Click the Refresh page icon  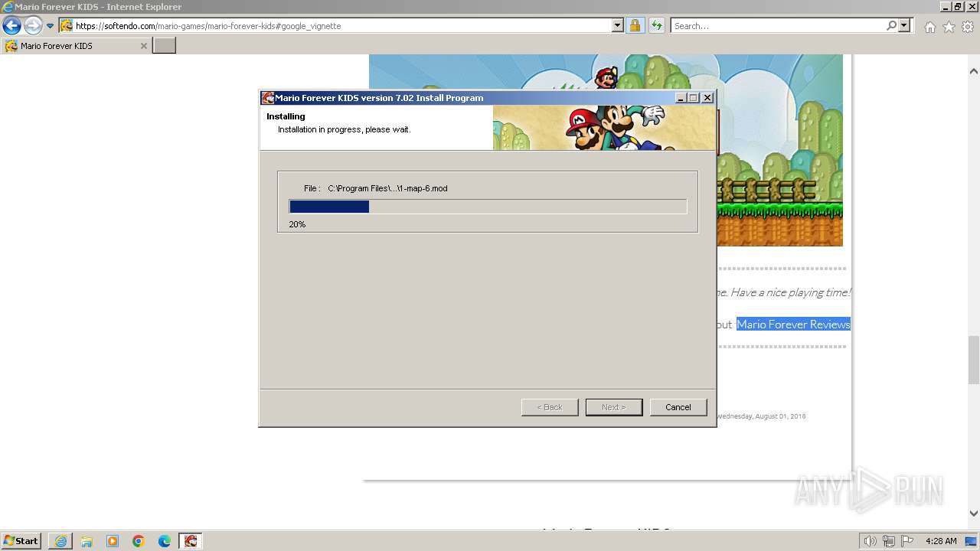point(656,25)
